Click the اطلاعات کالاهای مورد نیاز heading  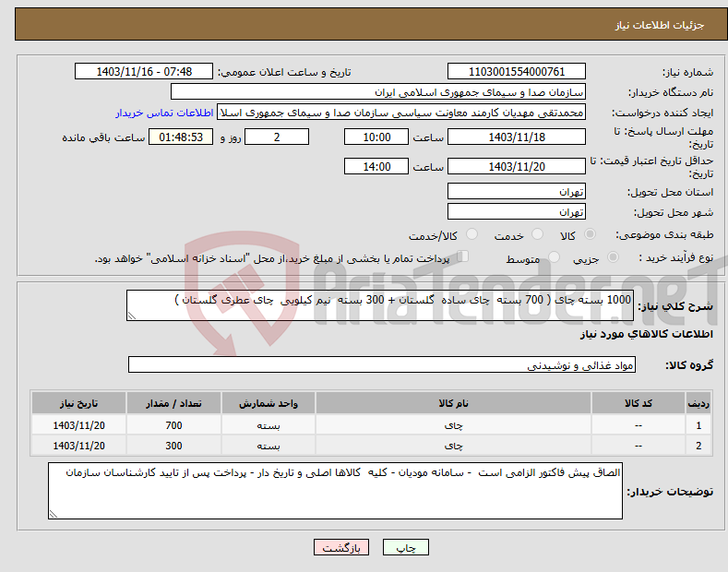pyautogui.click(x=646, y=334)
